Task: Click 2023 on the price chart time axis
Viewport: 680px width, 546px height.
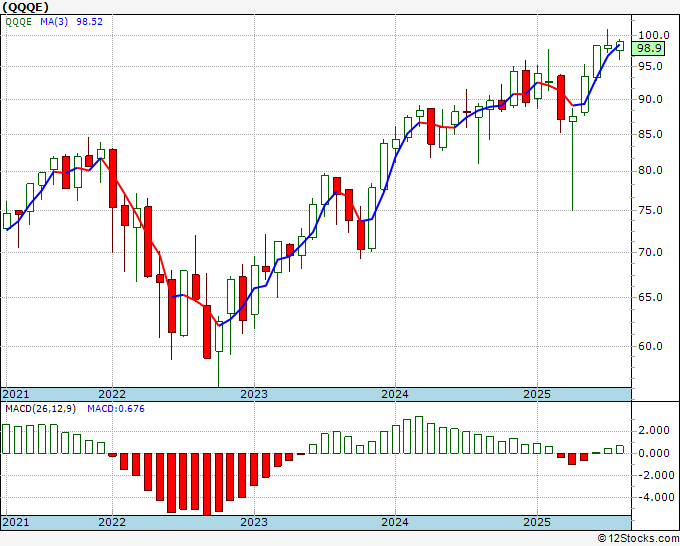Action: click(x=254, y=394)
